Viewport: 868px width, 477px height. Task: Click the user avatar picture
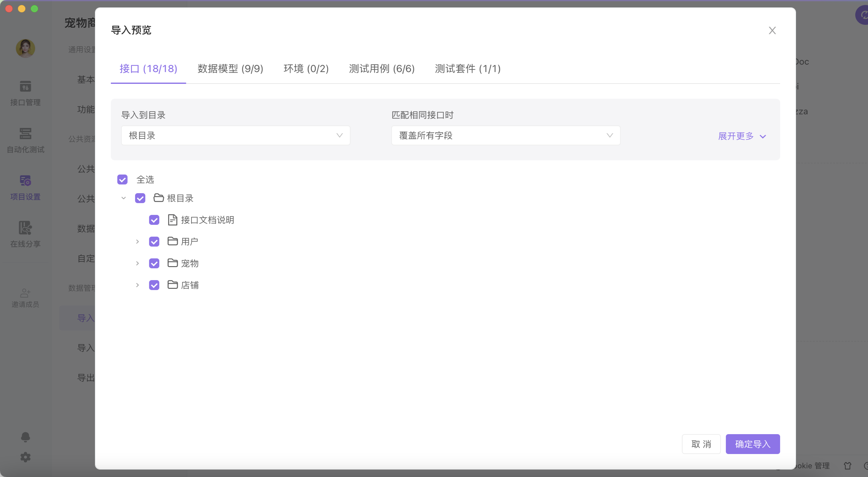tap(25, 48)
